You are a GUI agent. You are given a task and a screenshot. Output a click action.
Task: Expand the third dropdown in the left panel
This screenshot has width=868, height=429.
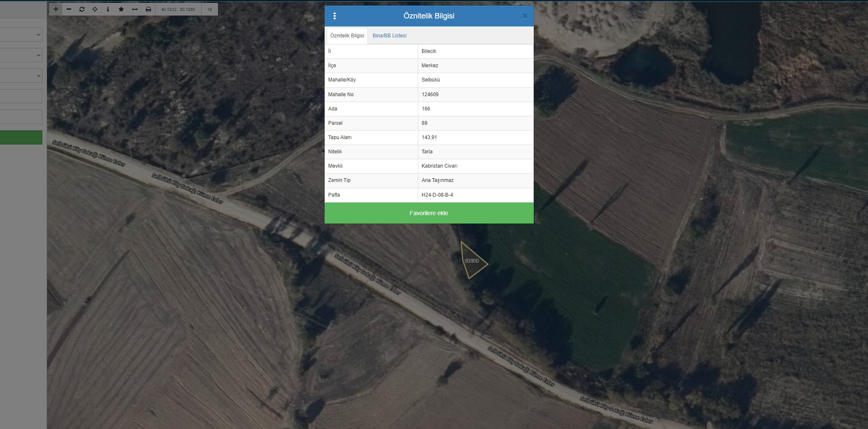click(21, 76)
